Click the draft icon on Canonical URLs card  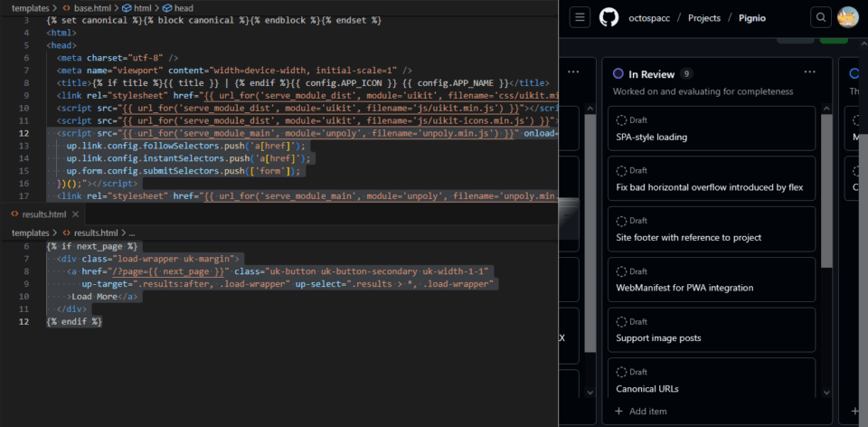[x=621, y=372]
